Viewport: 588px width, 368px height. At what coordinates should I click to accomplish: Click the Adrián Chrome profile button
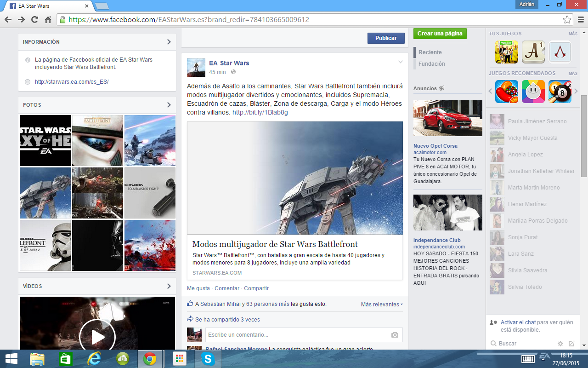(x=527, y=4)
